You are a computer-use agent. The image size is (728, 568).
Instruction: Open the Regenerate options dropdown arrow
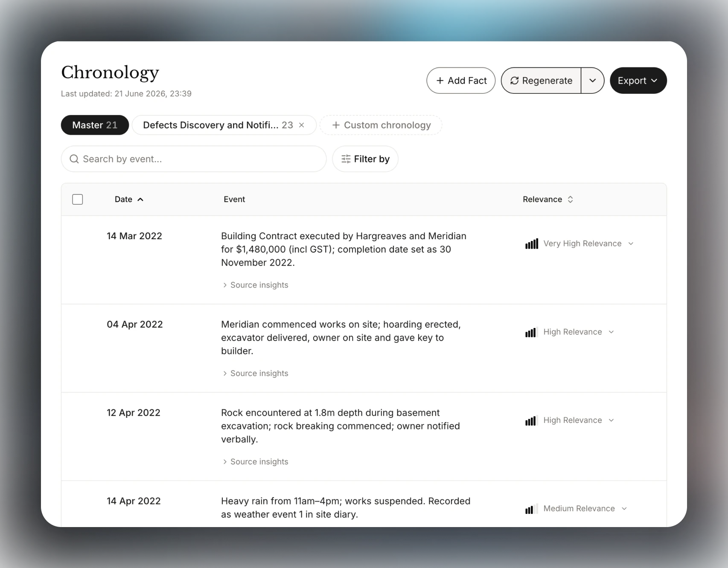pyautogui.click(x=593, y=81)
